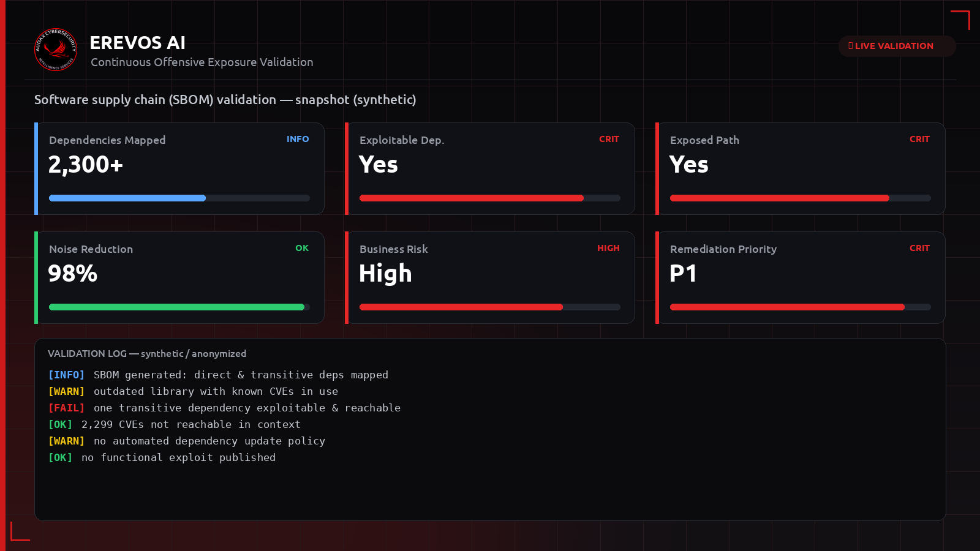Viewport: 980px width, 551px height.
Task: Click the green Noise Reduction progress bar
Action: tap(179, 307)
